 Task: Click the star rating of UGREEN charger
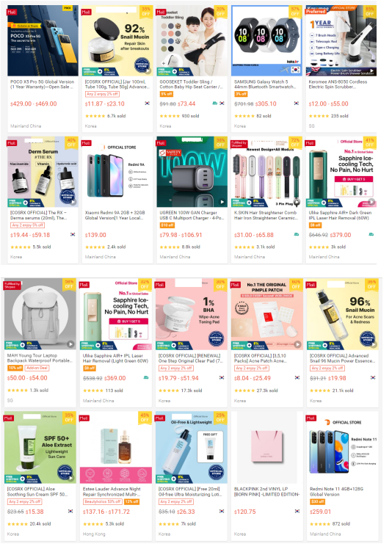(x=170, y=247)
